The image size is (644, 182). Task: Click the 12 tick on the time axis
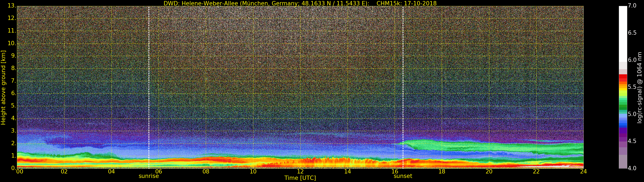click(300, 172)
